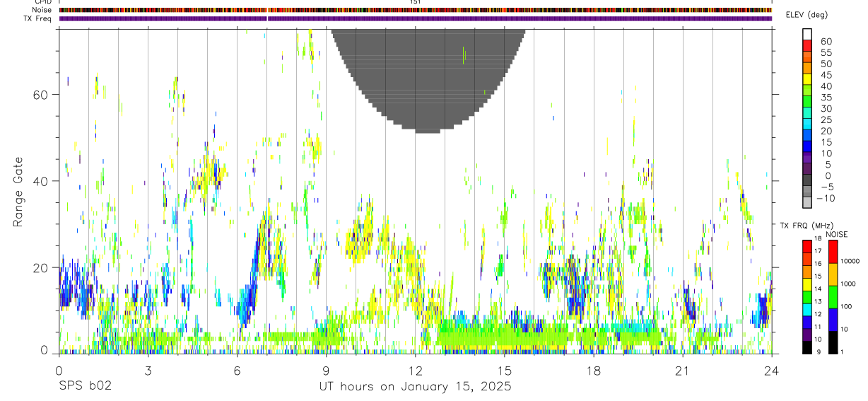Click the black segment of NOISE color bar
The width and height of the screenshot is (868, 401).
pyautogui.click(x=833, y=342)
